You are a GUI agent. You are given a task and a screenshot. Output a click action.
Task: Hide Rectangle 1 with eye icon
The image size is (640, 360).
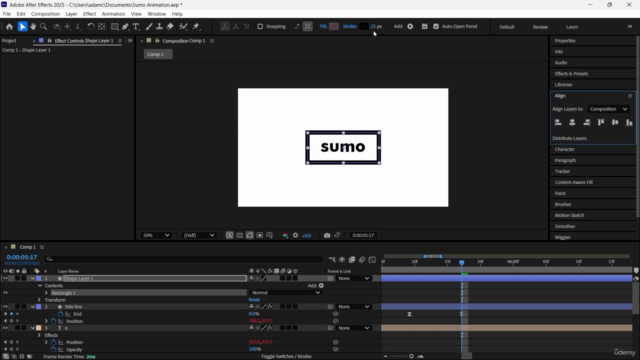coord(5,293)
